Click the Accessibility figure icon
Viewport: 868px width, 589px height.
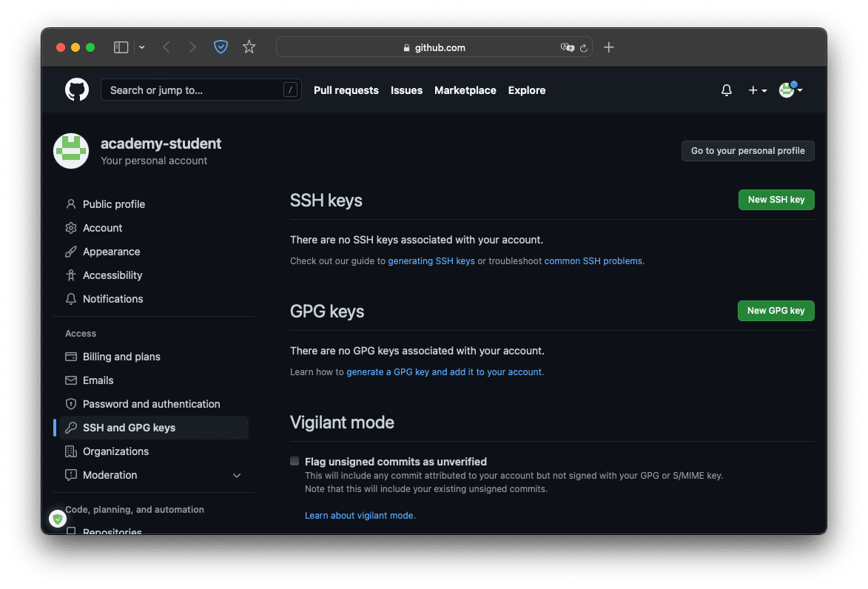tap(71, 275)
